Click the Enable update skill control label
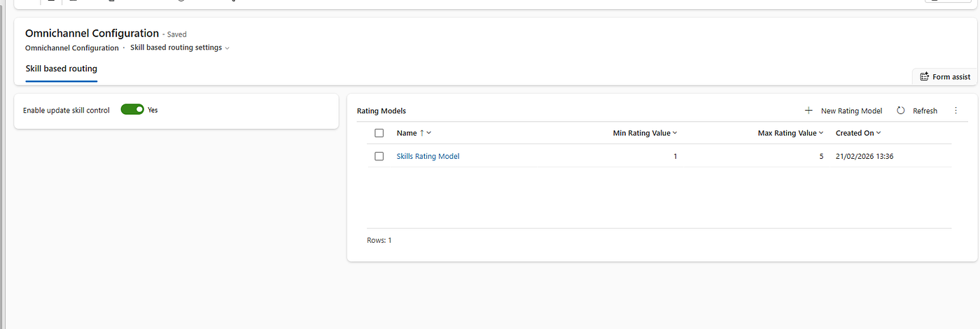Image resolution: width=980 pixels, height=329 pixels. pyautogui.click(x=66, y=110)
